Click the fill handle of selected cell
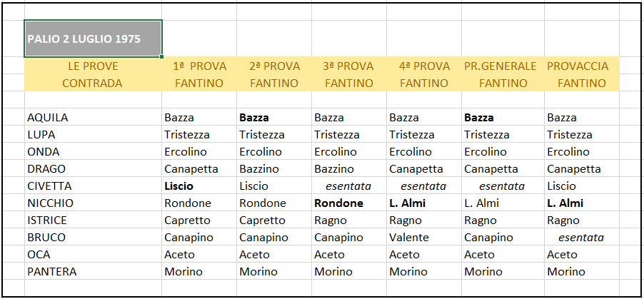Viewport: 644px width, 299px height. point(162,56)
